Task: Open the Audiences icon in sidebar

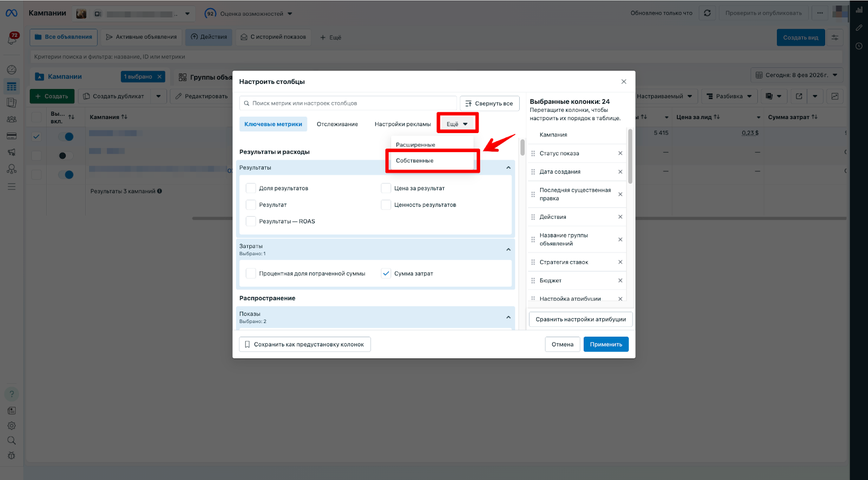Action: 11,119
